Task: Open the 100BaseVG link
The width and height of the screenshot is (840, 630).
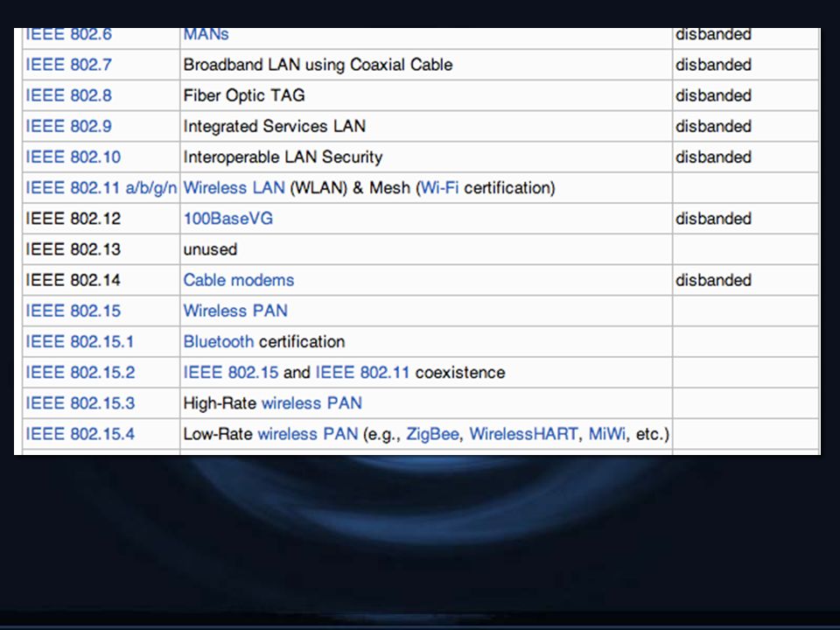Action: pyautogui.click(x=228, y=219)
